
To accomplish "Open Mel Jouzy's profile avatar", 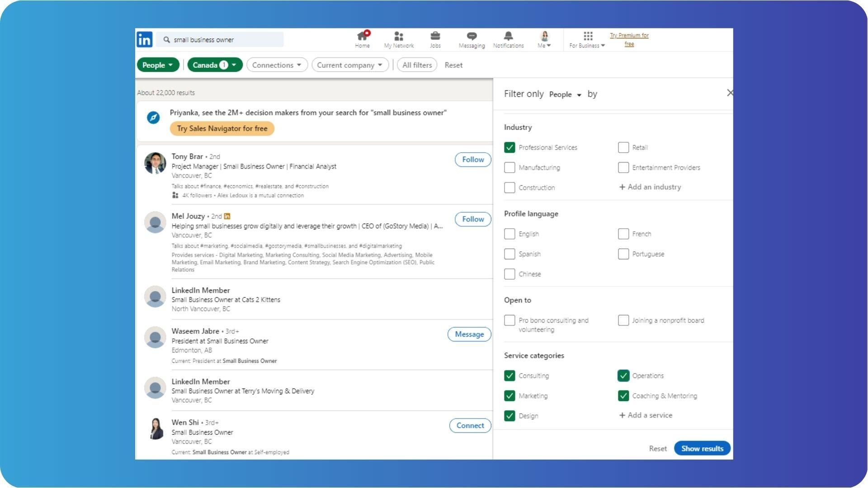I will pyautogui.click(x=155, y=222).
